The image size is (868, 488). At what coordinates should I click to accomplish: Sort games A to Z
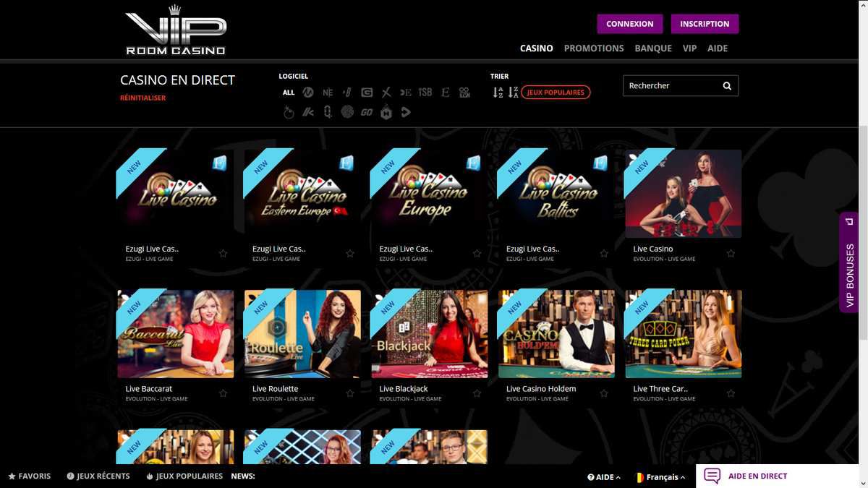498,93
